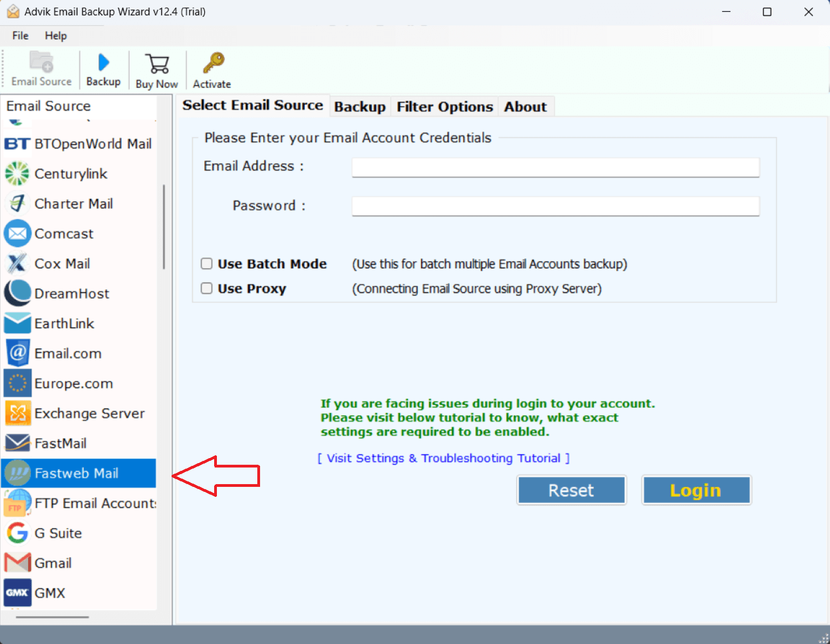Select the Exchange Server list entry text
Screen dimensions: 830x644
(x=90, y=413)
